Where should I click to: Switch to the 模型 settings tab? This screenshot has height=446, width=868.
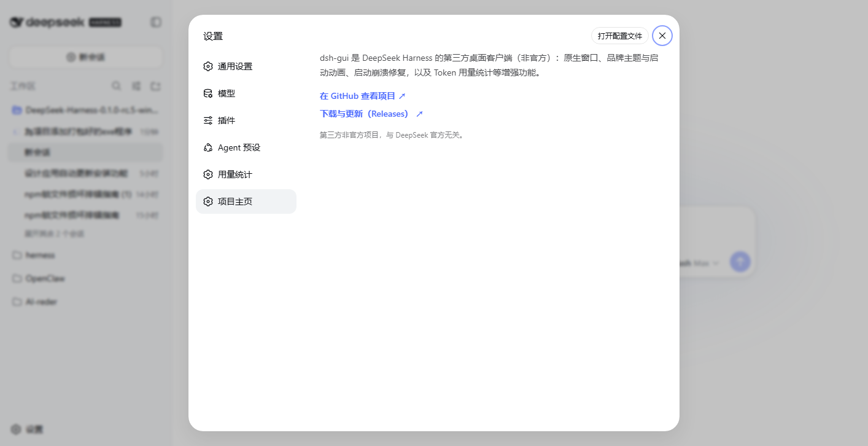click(246, 93)
